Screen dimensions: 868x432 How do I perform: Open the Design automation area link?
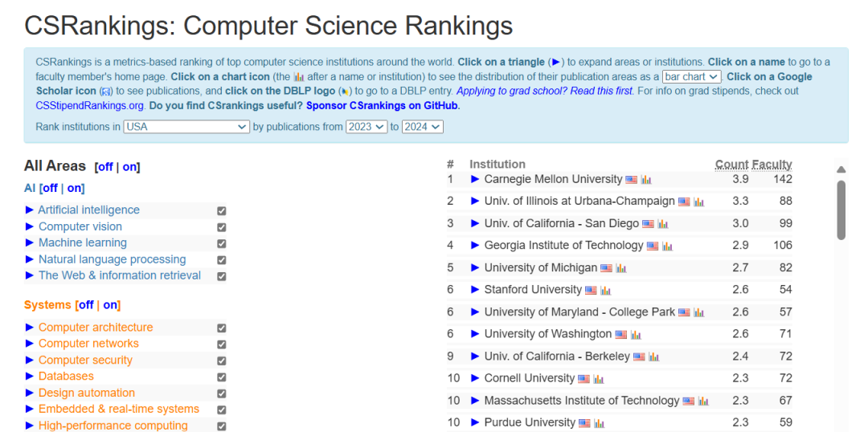(x=86, y=393)
